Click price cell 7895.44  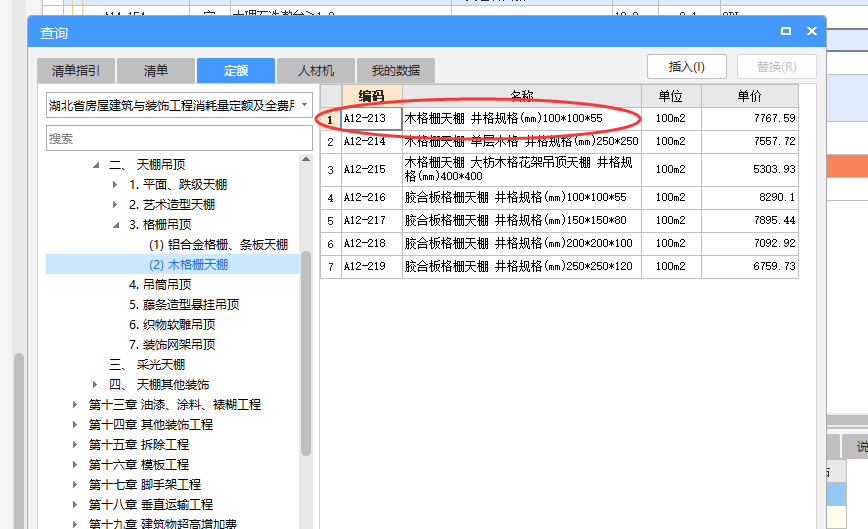coord(750,220)
